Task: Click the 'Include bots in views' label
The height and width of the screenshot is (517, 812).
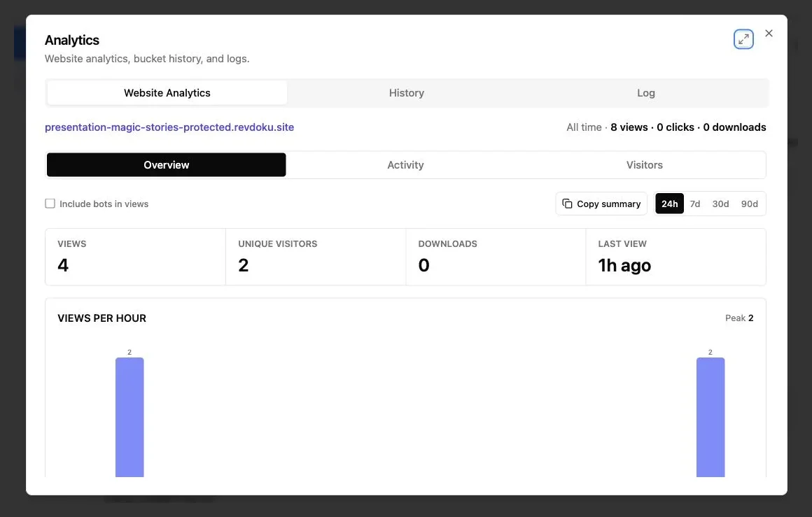Action: tap(104, 204)
